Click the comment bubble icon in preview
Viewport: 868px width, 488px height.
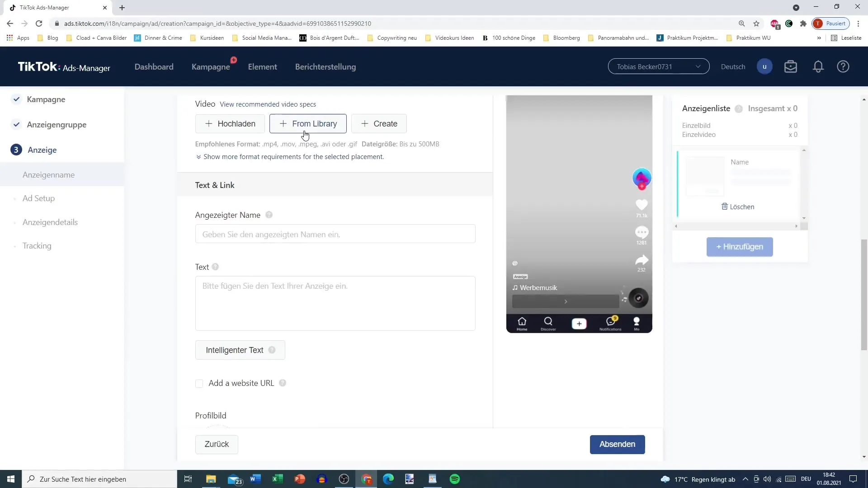pos(642,232)
